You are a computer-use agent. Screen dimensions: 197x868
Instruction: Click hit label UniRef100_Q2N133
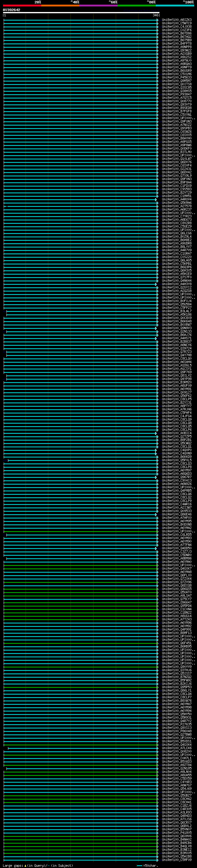pyautogui.click(x=177, y=332)
